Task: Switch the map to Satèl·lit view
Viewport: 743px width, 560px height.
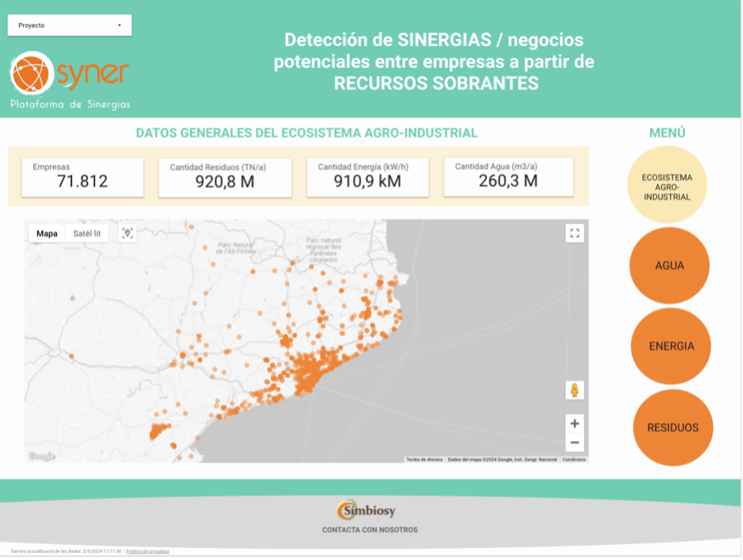Action: 90,233
